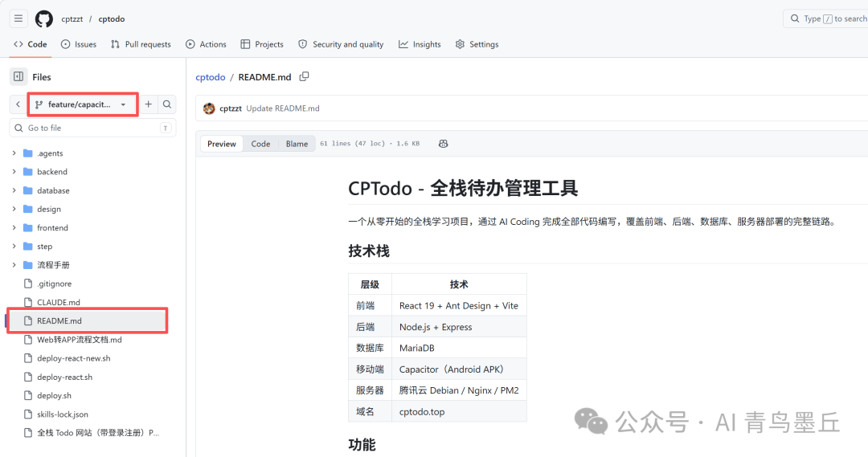Open the Update README.md commit message
The height and width of the screenshot is (457, 868).
coord(282,108)
